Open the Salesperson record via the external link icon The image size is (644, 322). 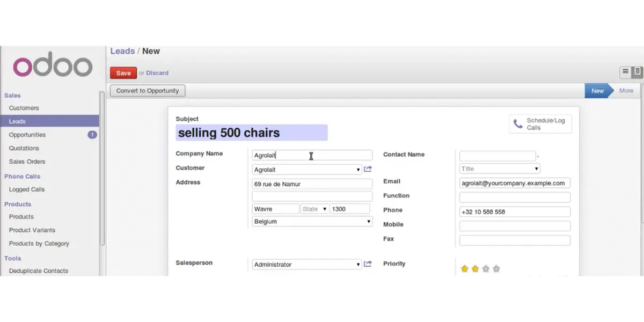[368, 264]
